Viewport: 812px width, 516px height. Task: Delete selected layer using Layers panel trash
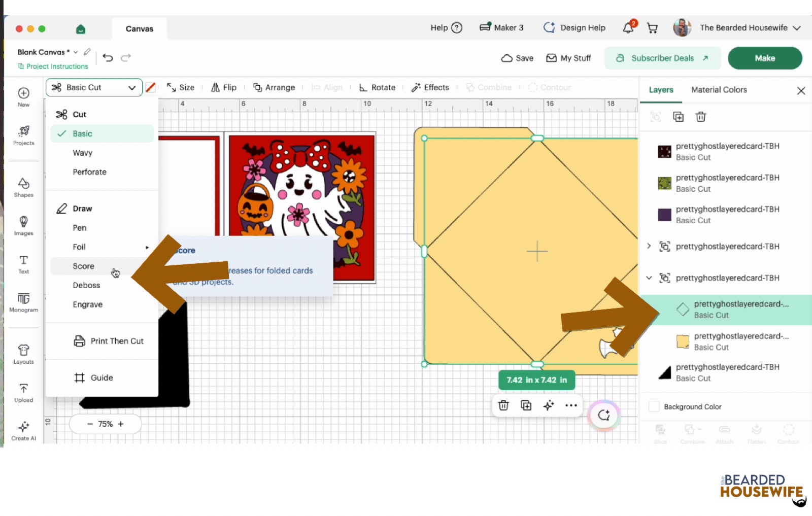(701, 117)
